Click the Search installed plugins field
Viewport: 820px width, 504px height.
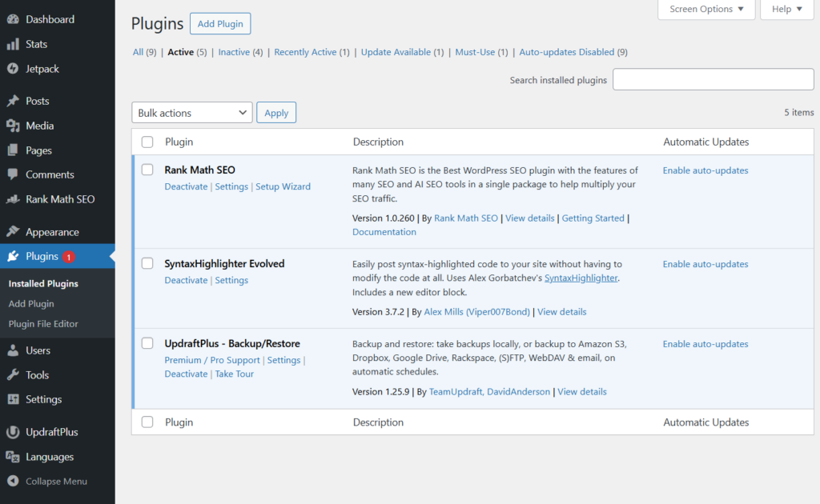(x=713, y=80)
